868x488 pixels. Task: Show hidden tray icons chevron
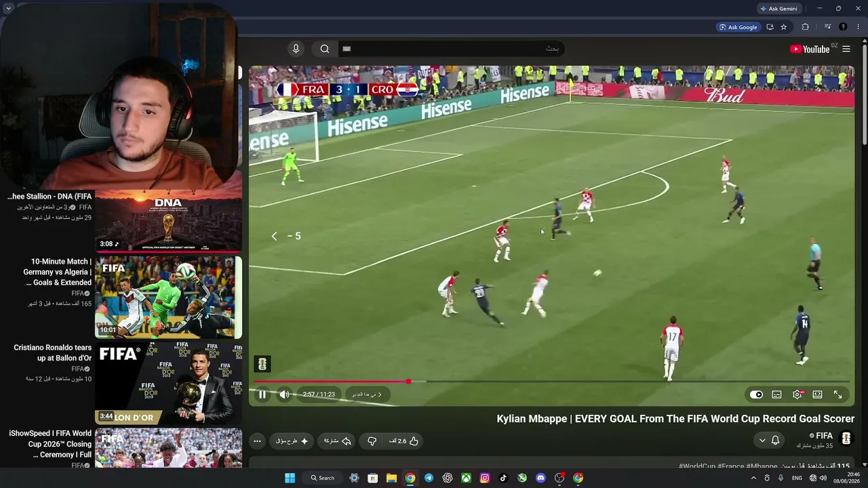[753, 478]
